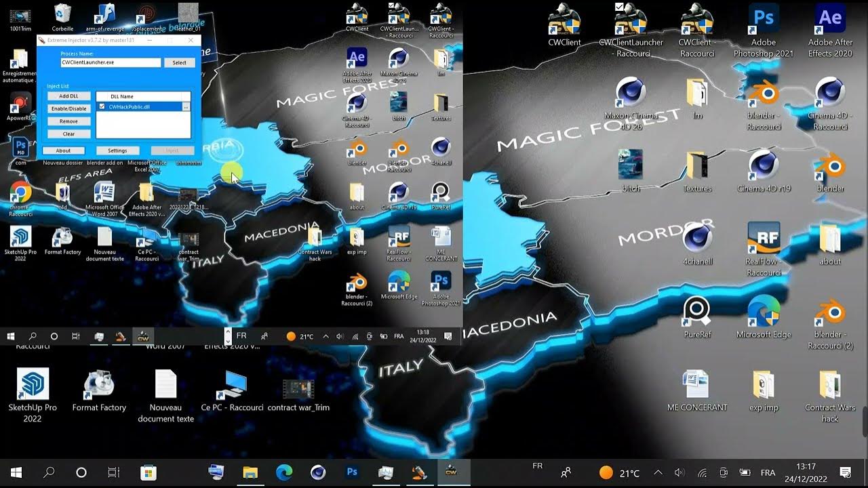The image size is (868, 488).
Task: Open the large 21°C weather widget
Action: coord(619,472)
